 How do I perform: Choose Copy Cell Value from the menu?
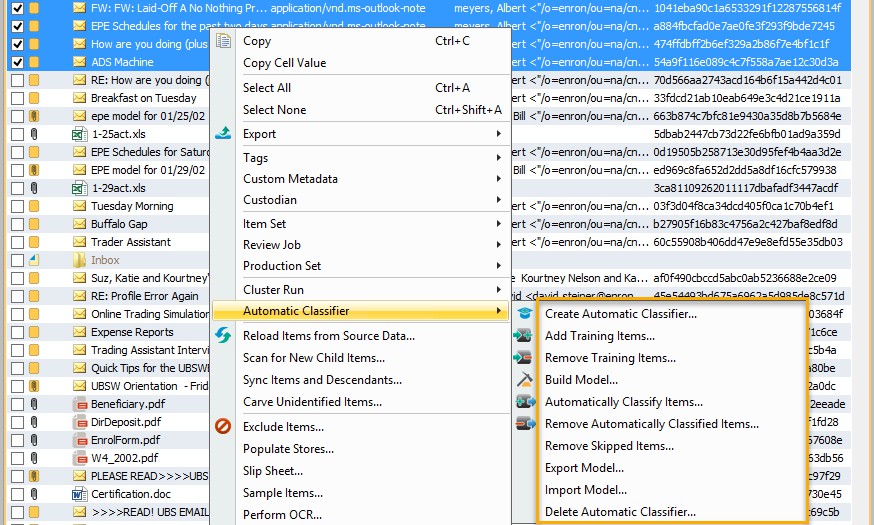[x=284, y=63]
